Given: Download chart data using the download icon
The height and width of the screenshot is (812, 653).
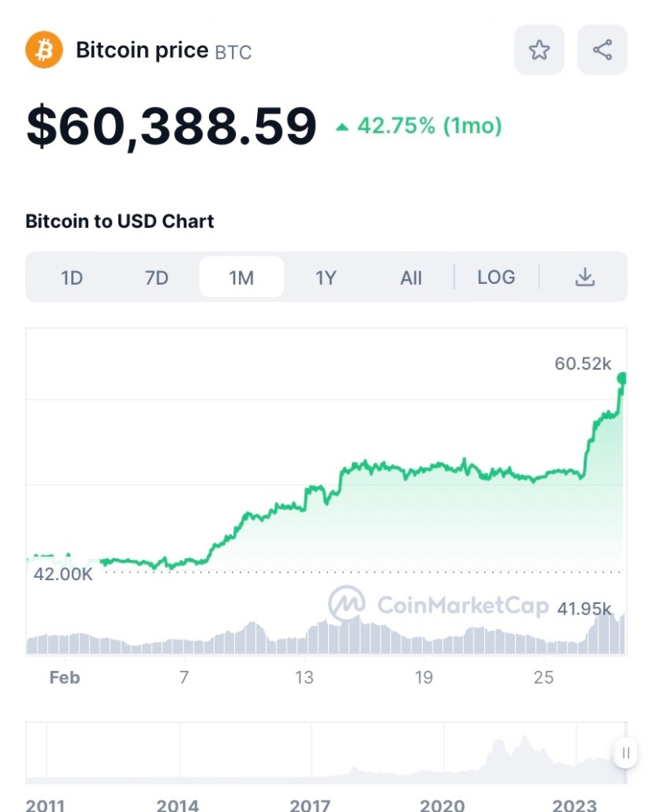Looking at the screenshot, I should [x=584, y=277].
